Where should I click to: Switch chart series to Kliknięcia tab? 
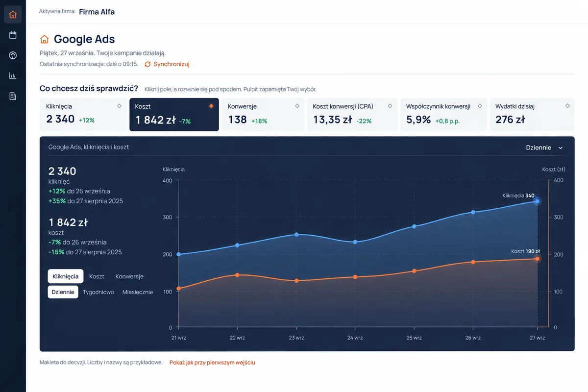(x=66, y=276)
